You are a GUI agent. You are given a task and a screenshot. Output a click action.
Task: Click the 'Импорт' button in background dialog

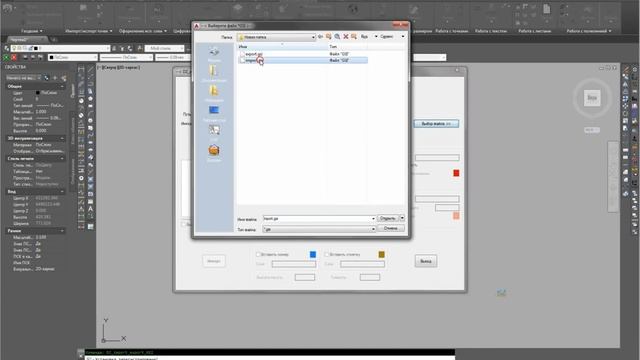(214, 261)
